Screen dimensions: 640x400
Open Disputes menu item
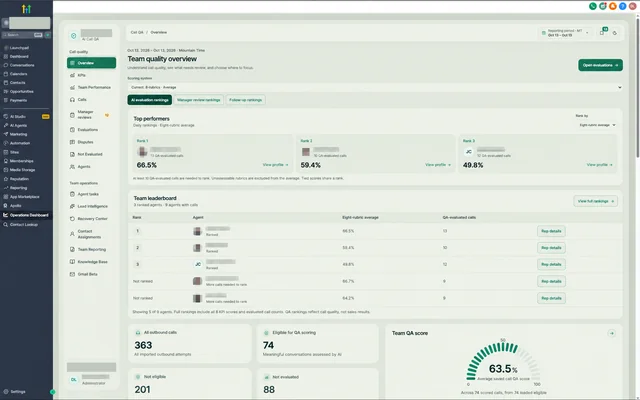tap(91, 142)
